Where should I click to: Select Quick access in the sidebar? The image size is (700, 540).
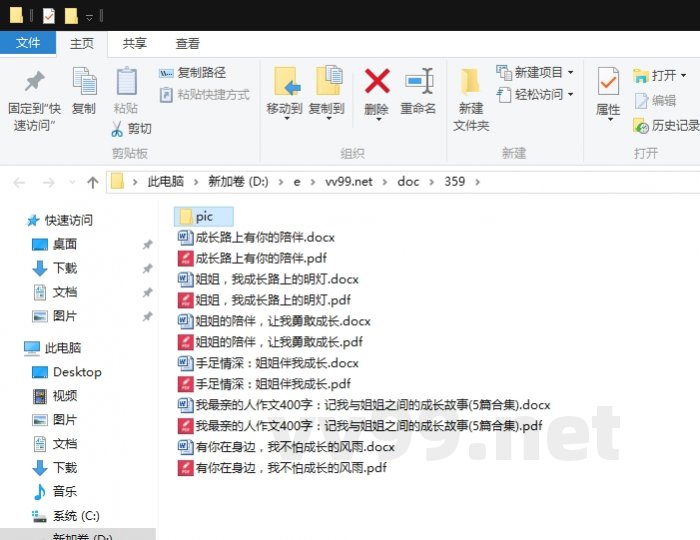tap(60, 220)
